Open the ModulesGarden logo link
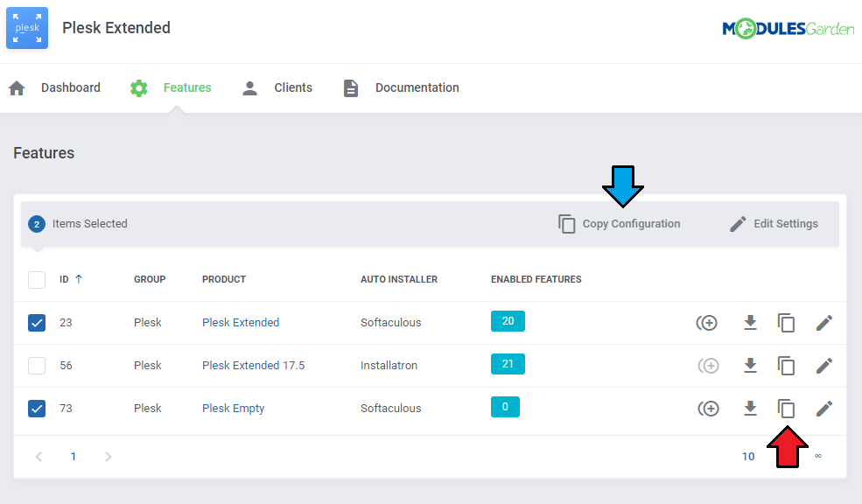 (x=788, y=29)
